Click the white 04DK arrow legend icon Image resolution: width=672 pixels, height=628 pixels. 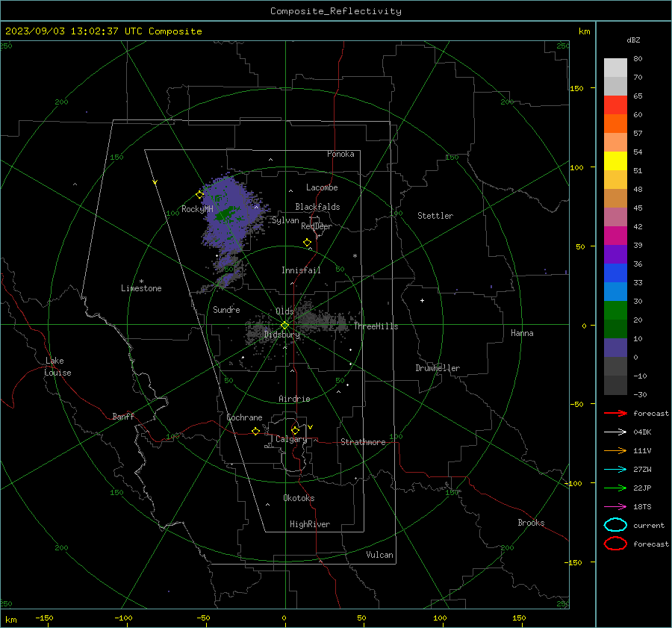pos(615,432)
